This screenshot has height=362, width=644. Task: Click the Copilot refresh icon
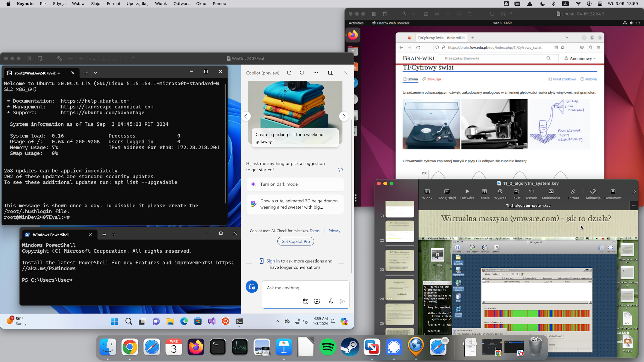[302, 73]
